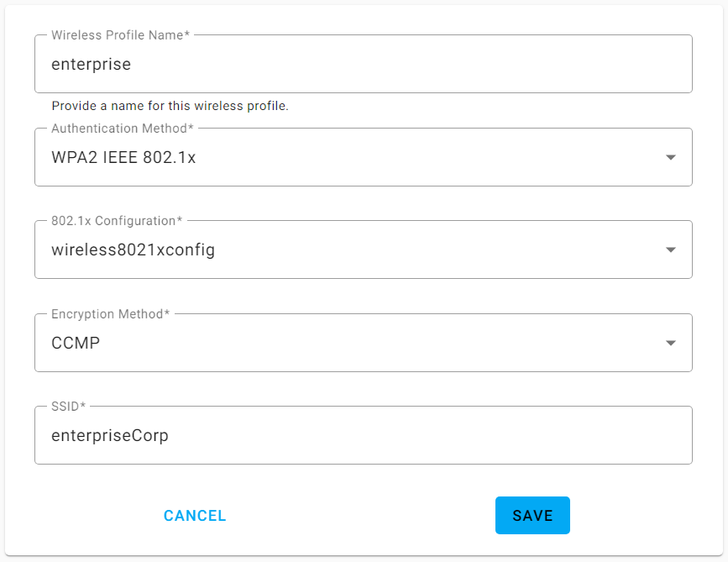Pick a different 802.1x configuration
The image size is (728, 562).
pos(361,249)
